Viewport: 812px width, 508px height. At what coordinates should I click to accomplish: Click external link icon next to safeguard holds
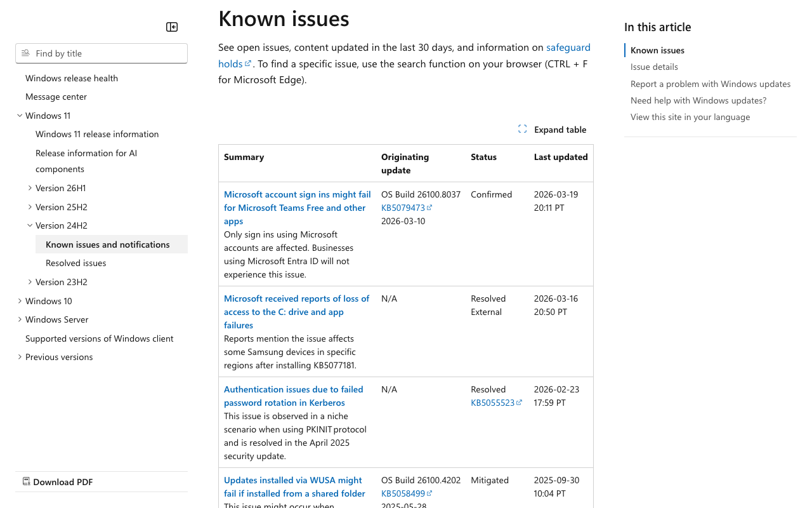[248, 63]
